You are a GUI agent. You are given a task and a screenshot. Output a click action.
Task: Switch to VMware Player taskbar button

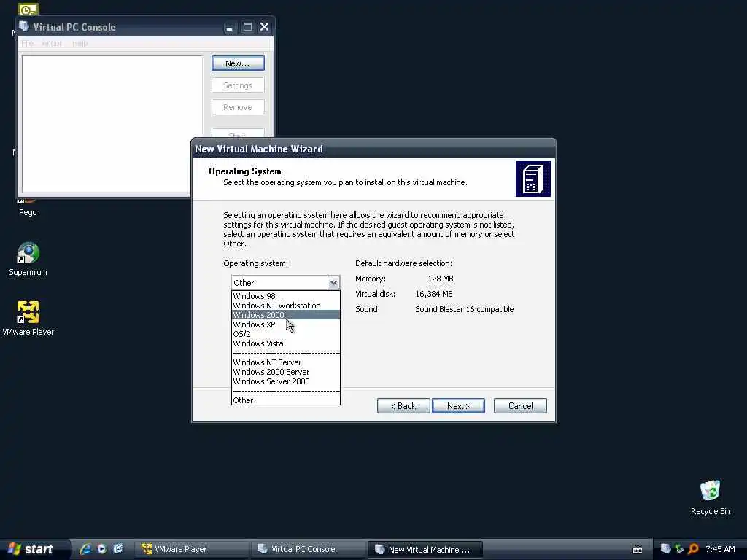(x=190, y=549)
